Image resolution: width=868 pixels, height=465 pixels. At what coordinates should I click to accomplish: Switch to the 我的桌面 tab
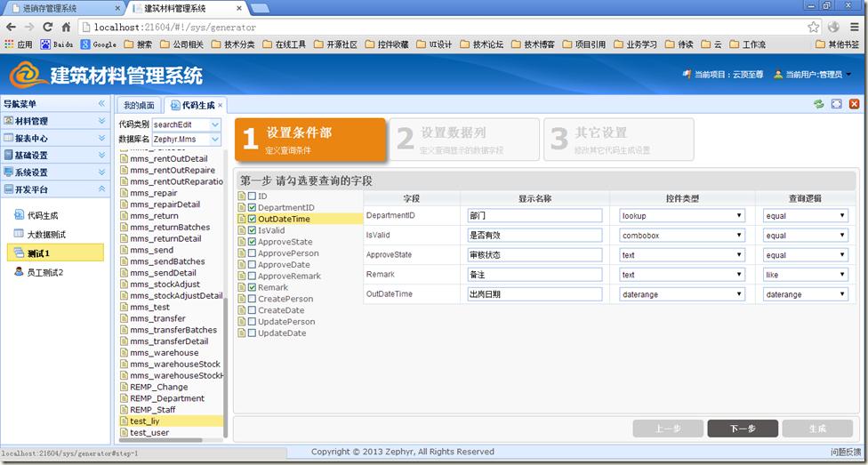coord(139,106)
